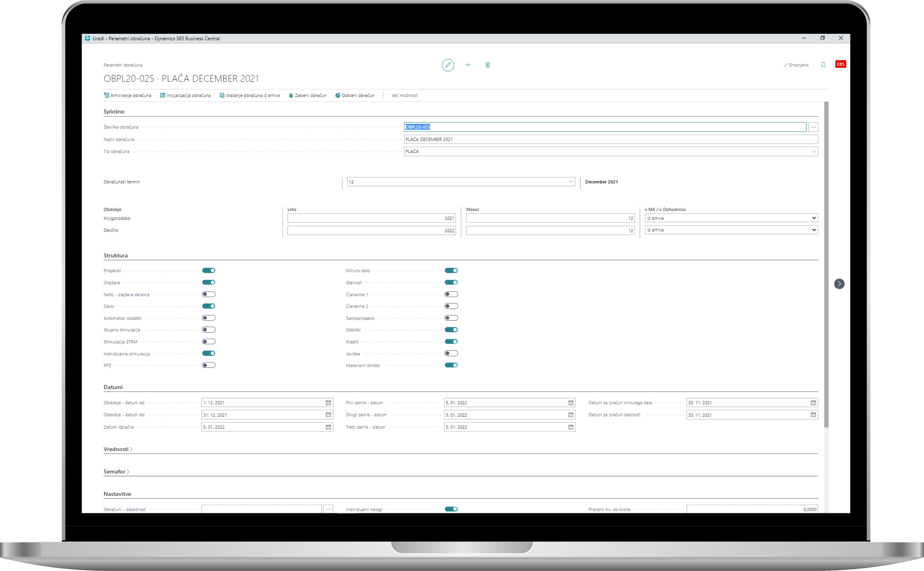The width and height of the screenshot is (924, 571).
Task: Enable the Članarine 1 toggle
Action: coord(451,294)
